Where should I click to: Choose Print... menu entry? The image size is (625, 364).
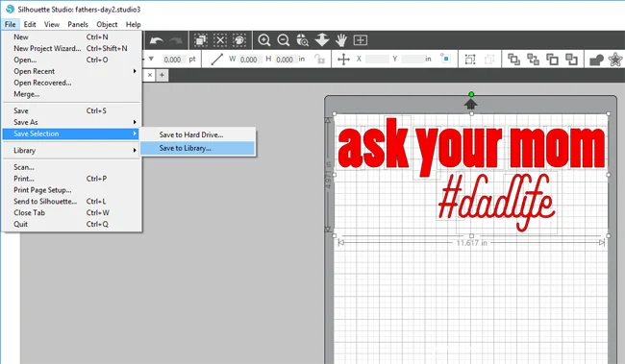(x=72, y=179)
